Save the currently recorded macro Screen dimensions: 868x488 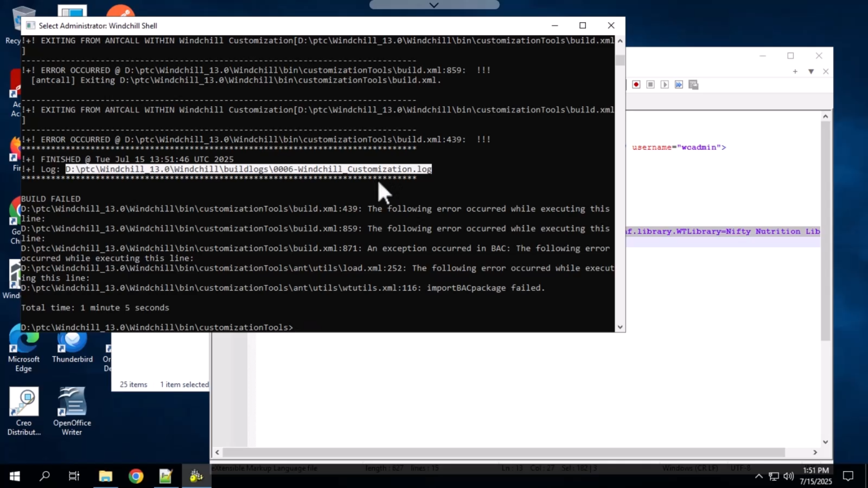[x=693, y=84]
